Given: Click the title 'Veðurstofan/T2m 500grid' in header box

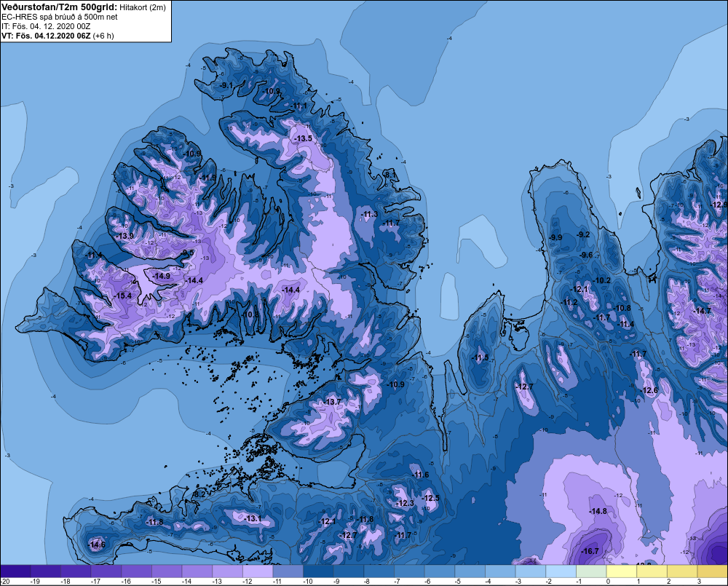Looking at the screenshot, I should point(59,7).
